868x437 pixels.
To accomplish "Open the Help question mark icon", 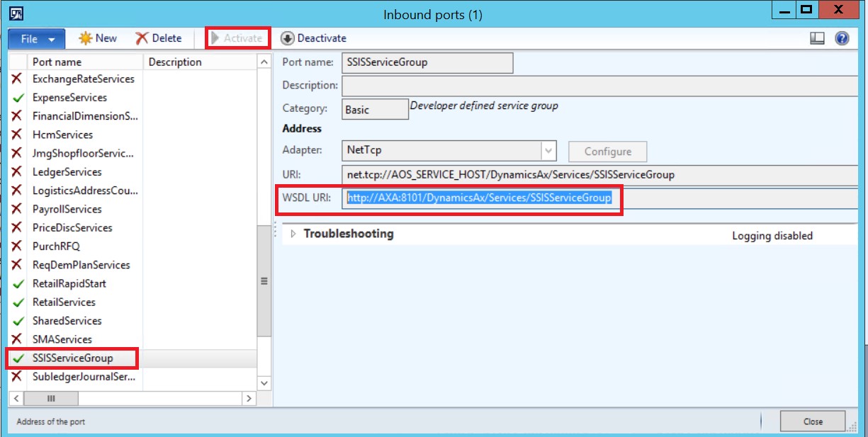I will pyautogui.click(x=842, y=38).
